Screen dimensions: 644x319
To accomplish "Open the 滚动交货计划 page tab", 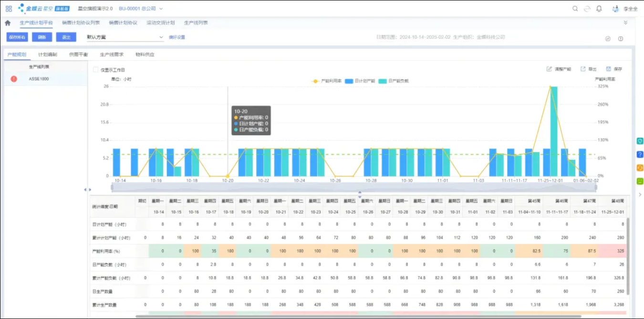I will pos(161,23).
